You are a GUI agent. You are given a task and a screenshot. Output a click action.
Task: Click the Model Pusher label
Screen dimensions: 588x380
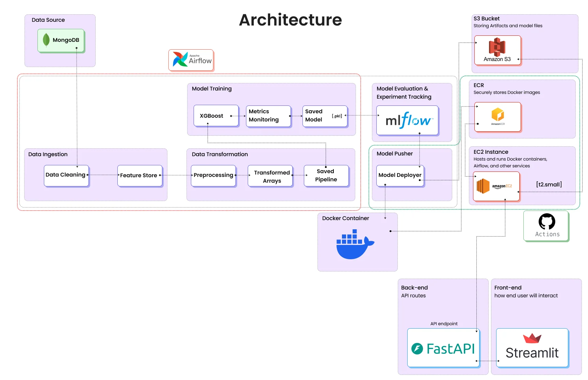pyautogui.click(x=395, y=154)
